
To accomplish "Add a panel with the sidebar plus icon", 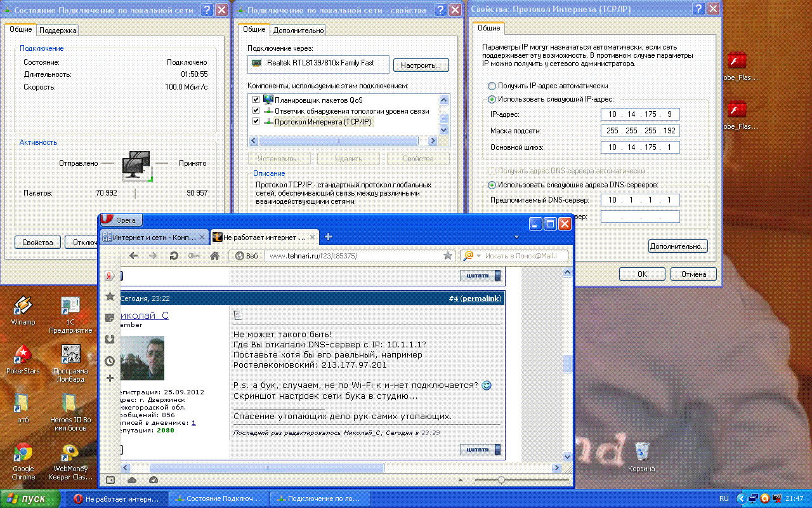I will click(x=110, y=378).
